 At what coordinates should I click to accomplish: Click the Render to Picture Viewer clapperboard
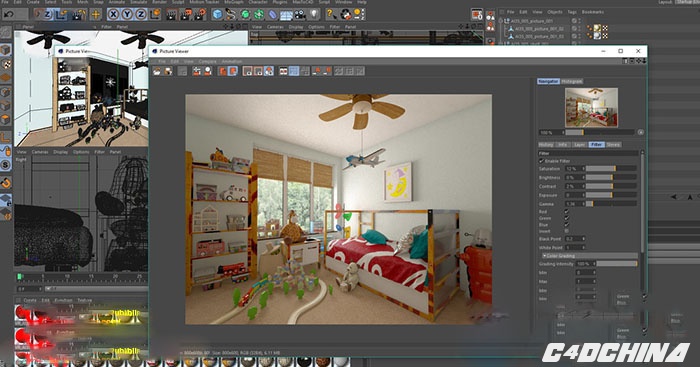click(x=185, y=15)
